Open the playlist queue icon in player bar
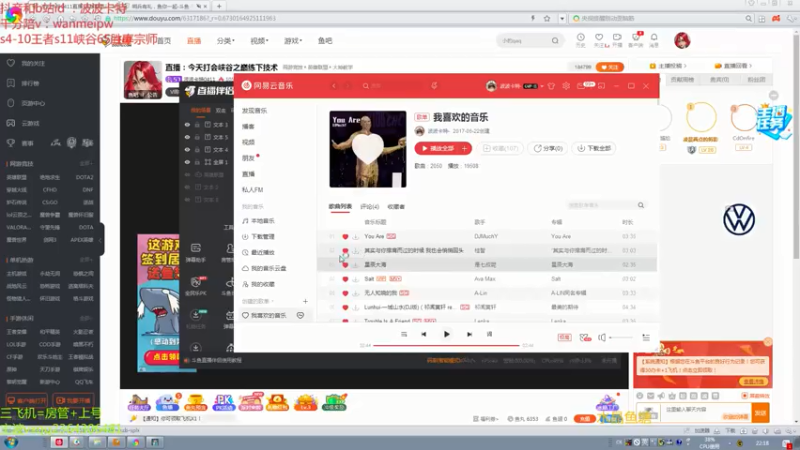The height and width of the screenshot is (450, 800). (646, 337)
